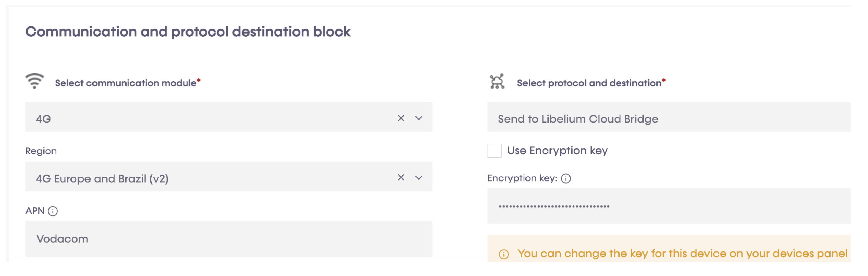Click the Communication and protocol destination block heading
The image size is (868, 276).
tap(188, 32)
